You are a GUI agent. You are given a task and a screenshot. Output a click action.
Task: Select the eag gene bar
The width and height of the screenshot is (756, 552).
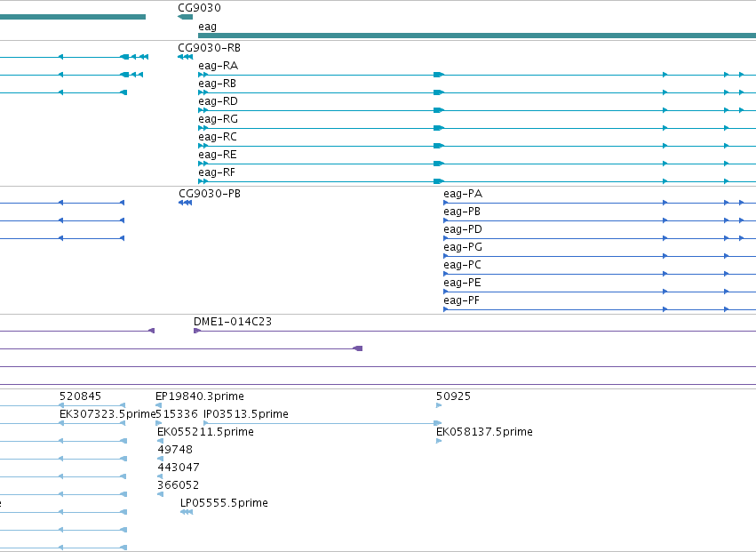(477, 36)
